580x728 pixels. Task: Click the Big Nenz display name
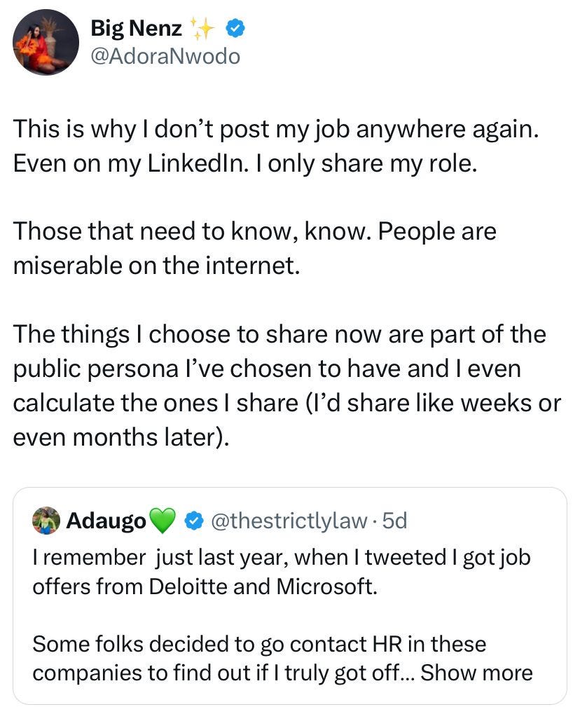(136, 29)
